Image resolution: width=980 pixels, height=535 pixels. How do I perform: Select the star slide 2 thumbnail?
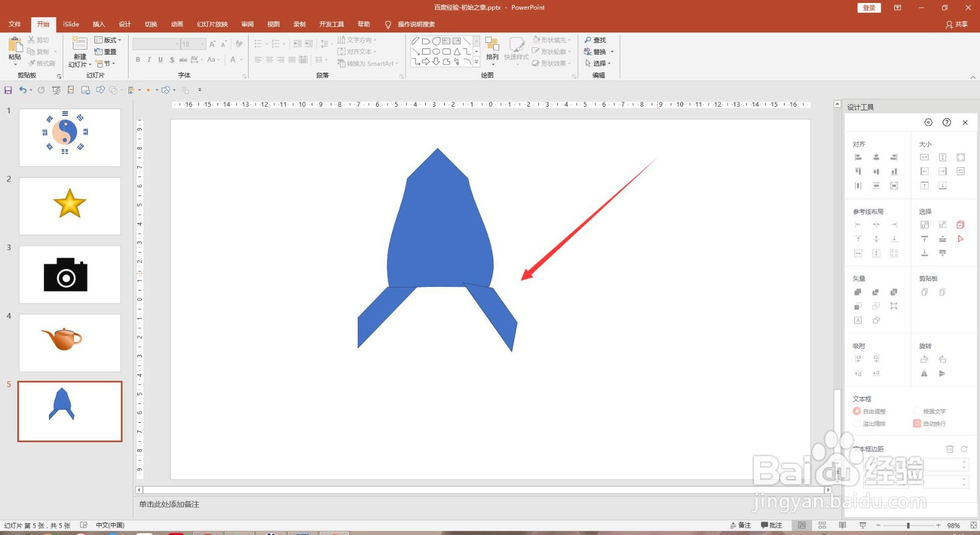click(x=70, y=206)
